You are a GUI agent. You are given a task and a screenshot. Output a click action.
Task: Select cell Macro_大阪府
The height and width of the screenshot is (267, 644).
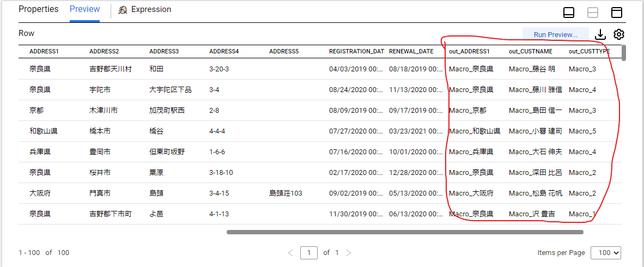[x=471, y=193]
